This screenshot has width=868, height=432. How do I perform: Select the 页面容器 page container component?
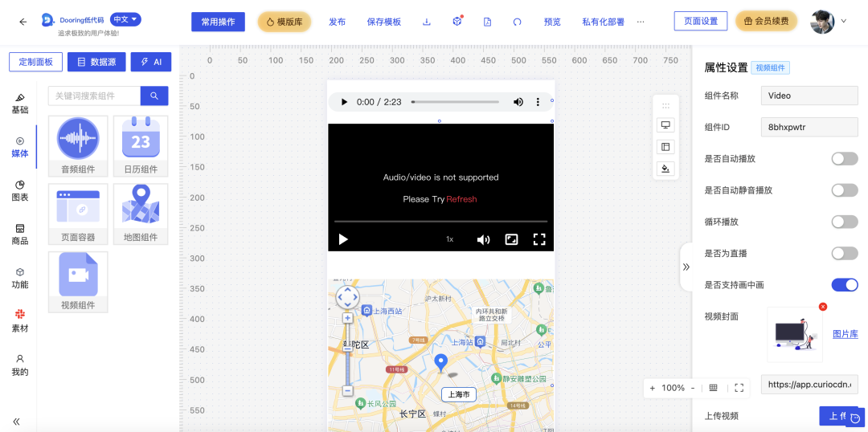pyautogui.click(x=78, y=214)
